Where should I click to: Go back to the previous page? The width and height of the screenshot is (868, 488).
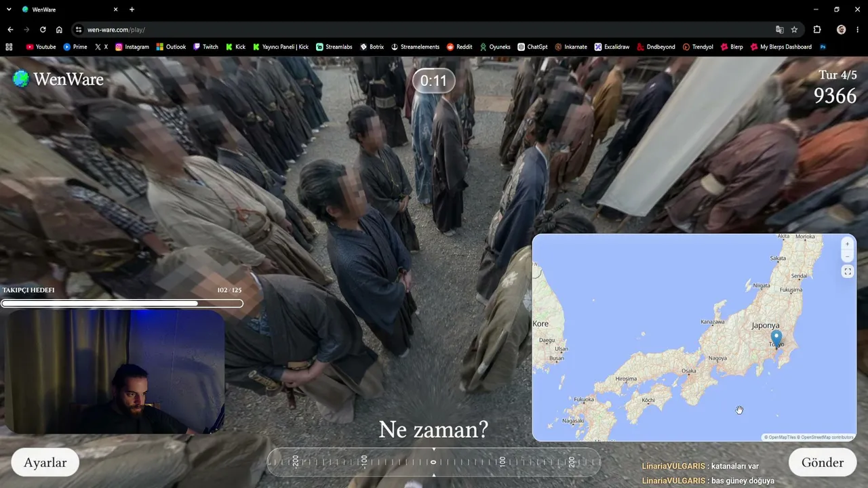[10, 30]
